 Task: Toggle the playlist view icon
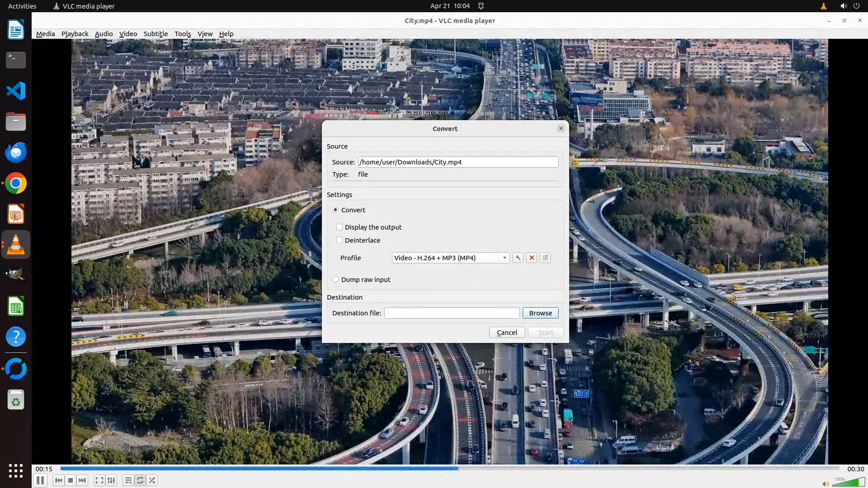[128, 480]
